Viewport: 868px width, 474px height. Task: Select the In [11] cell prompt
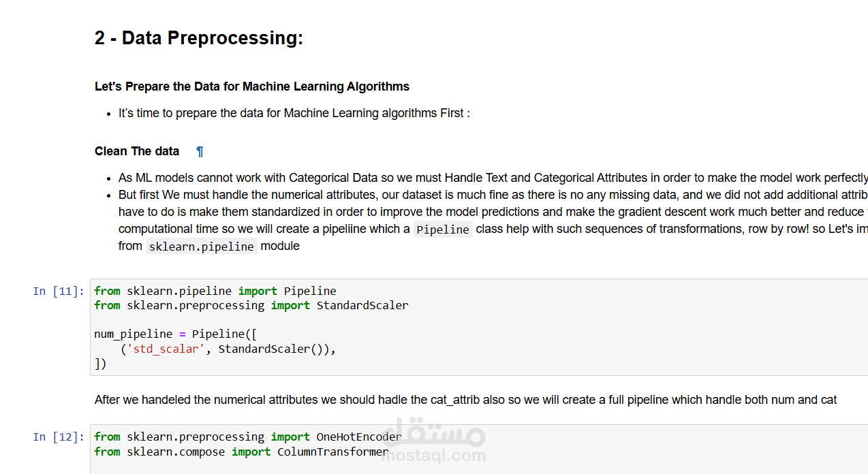(x=59, y=291)
